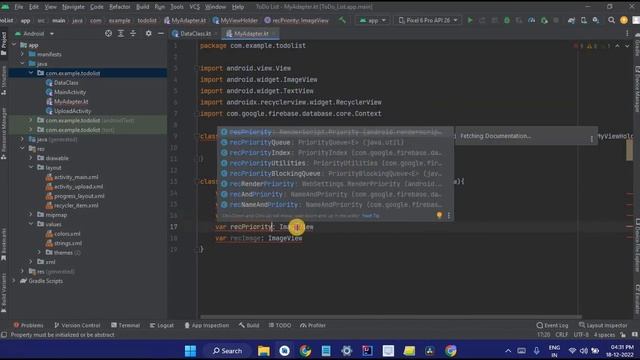Open the Logcat tool window
This screenshot has height=360, width=640.
pos(162,325)
